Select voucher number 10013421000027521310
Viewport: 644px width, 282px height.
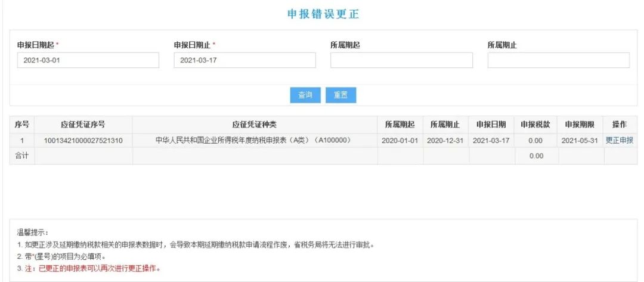pos(83,141)
